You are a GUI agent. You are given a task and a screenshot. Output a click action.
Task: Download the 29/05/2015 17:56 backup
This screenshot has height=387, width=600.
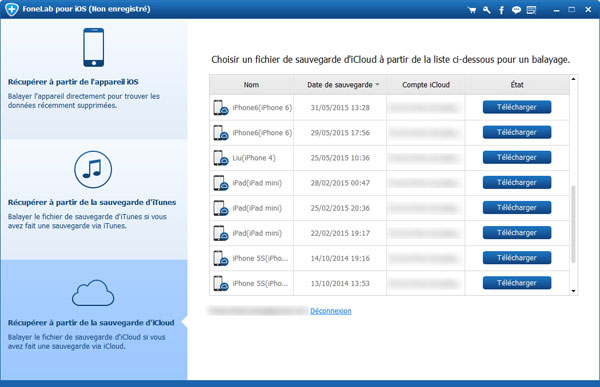[x=517, y=132]
